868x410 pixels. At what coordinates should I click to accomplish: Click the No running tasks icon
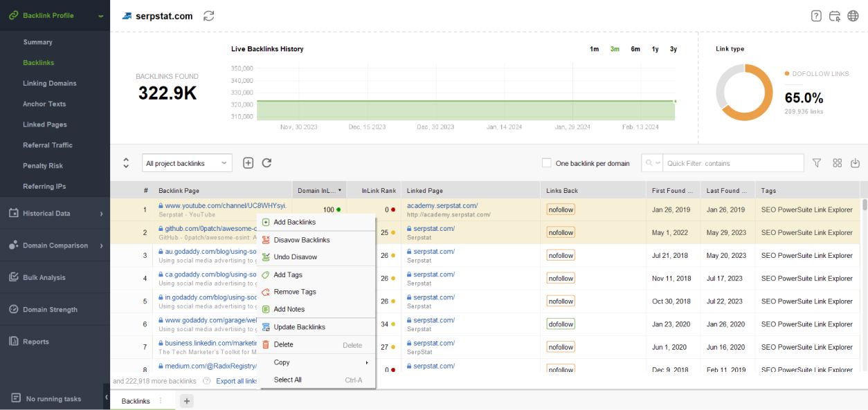click(16, 398)
